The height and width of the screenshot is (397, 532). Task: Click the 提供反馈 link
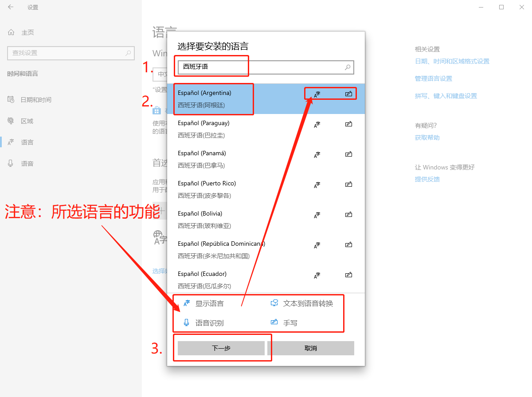[x=427, y=179]
